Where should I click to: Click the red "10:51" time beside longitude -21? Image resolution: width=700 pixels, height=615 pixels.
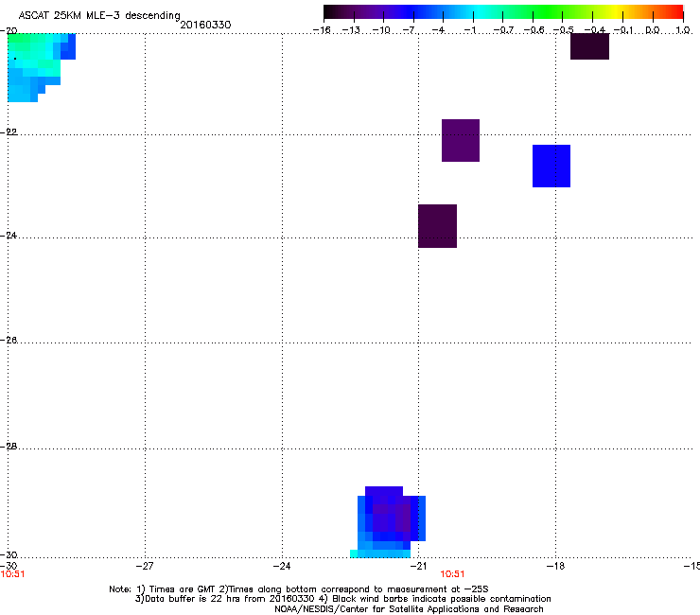coord(452,574)
